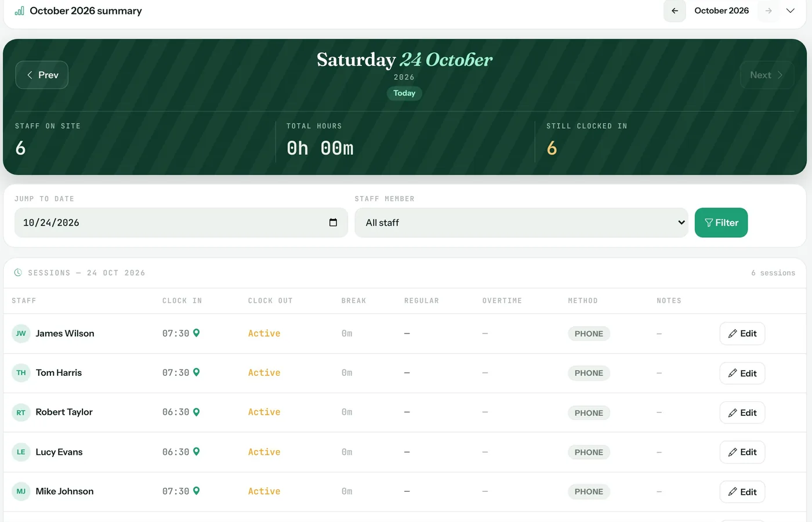The height and width of the screenshot is (522, 812).
Task: Click the MJ avatar badge
Action: click(x=21, y=491)
